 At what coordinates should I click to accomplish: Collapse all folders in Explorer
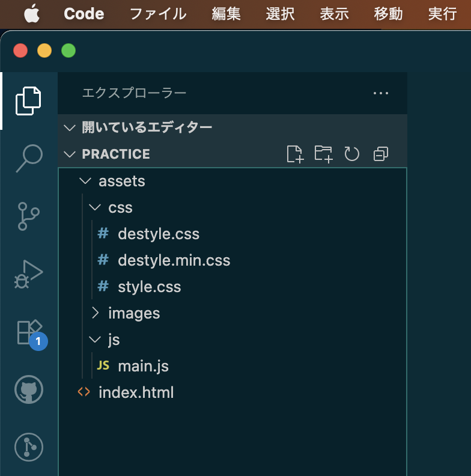click(x=381, y=154)
